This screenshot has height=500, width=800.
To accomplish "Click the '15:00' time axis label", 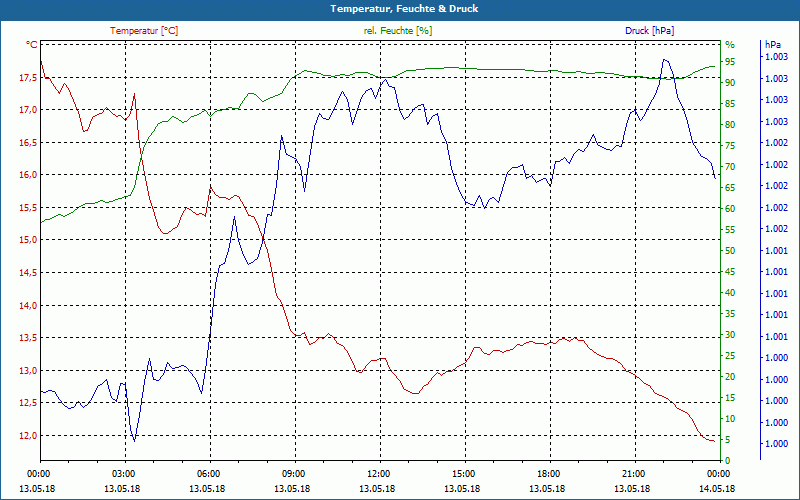I will coord(465,473).
